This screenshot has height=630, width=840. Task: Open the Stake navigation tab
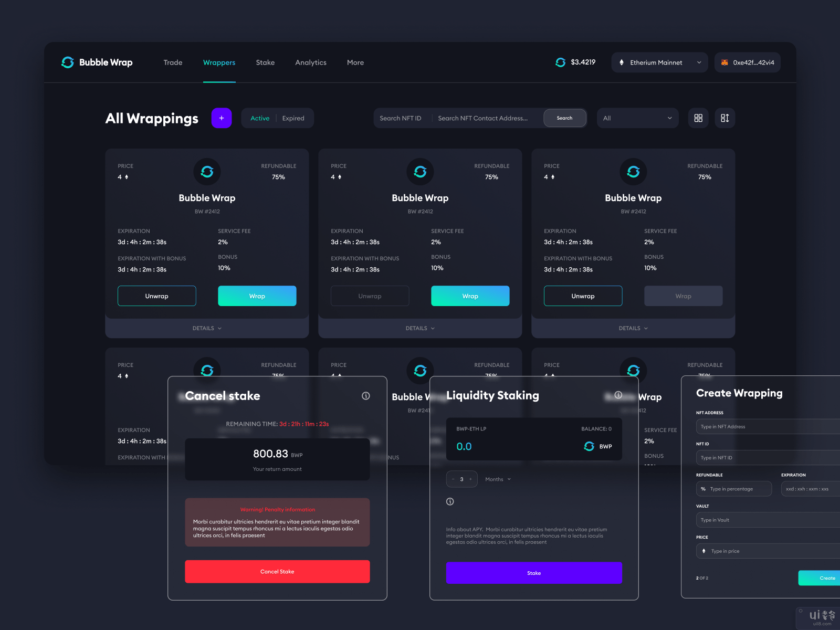click(265, 62)
